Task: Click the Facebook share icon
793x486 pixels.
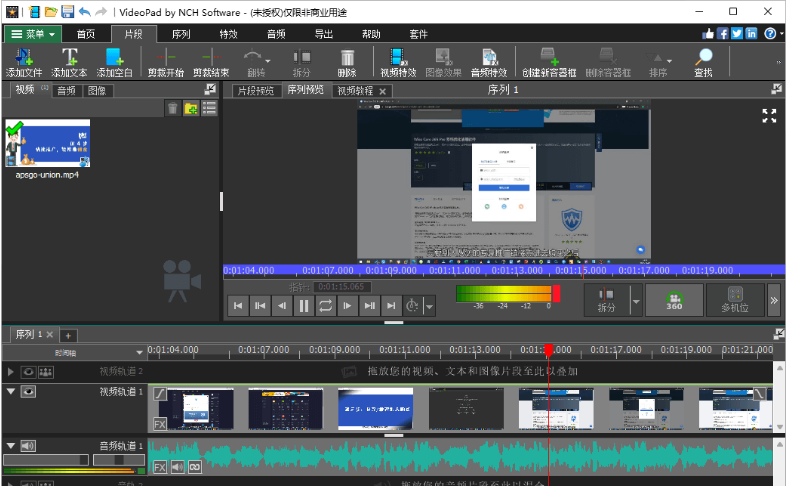Action: tap(723, 33)
